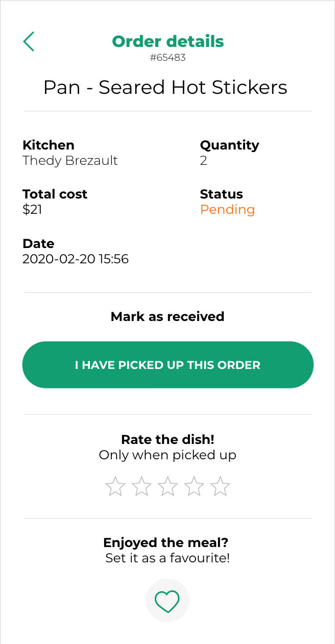This screenshot has height=644, width=335.
Task: Rate the dish one star
Action: tap(115, 486)
